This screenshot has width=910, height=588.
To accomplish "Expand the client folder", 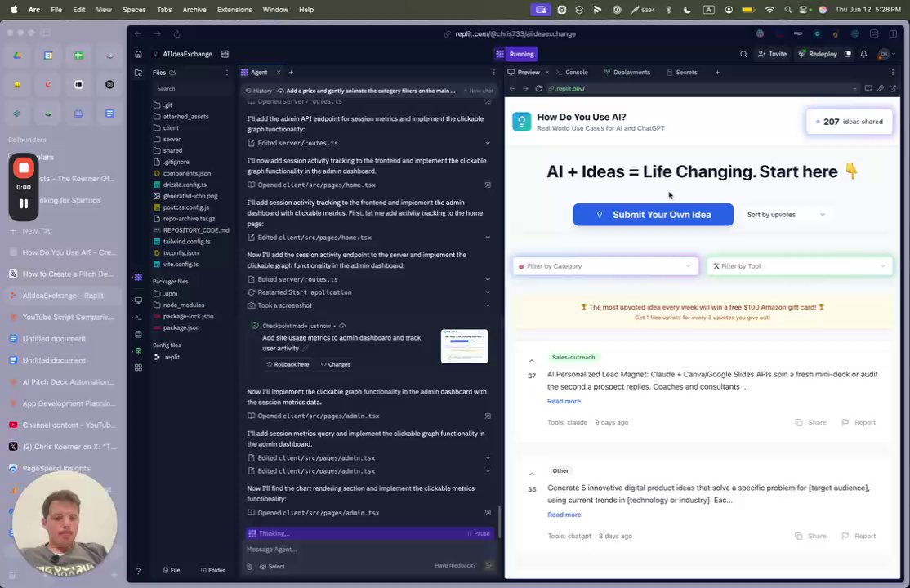I will (166, 127).
